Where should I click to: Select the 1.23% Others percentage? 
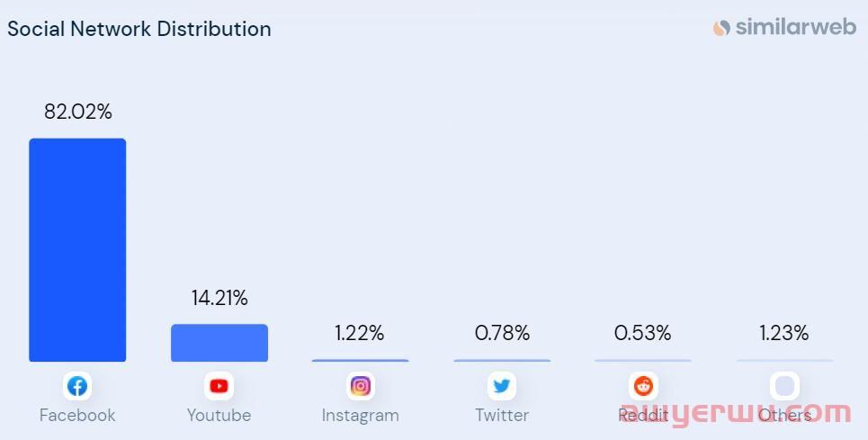point(784,333)
